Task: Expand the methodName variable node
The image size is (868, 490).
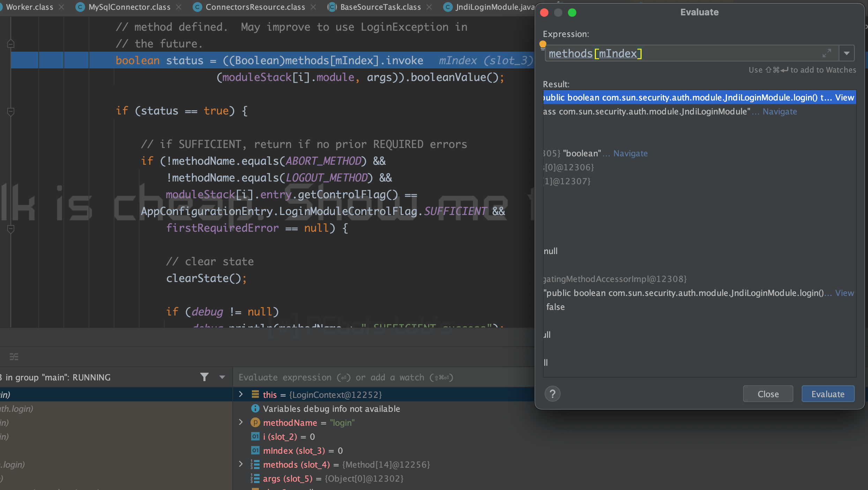Action: (x=241, y=422)
